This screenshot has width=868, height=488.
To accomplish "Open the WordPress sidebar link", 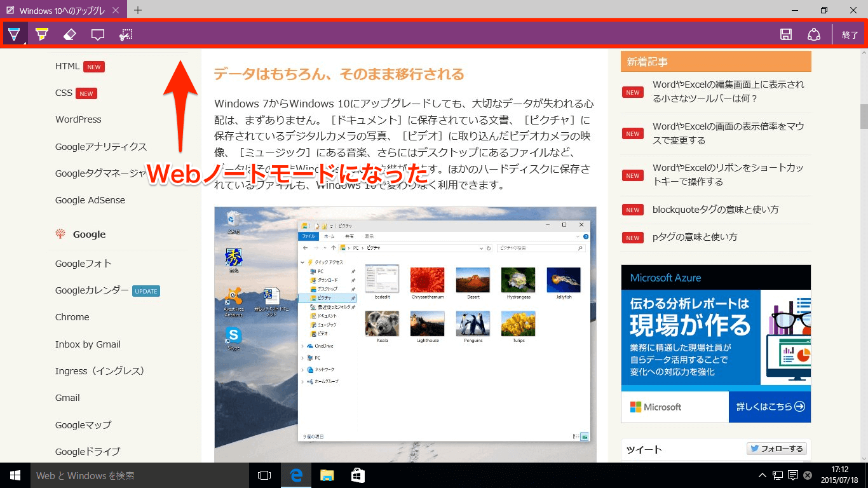I will point(78,119).
